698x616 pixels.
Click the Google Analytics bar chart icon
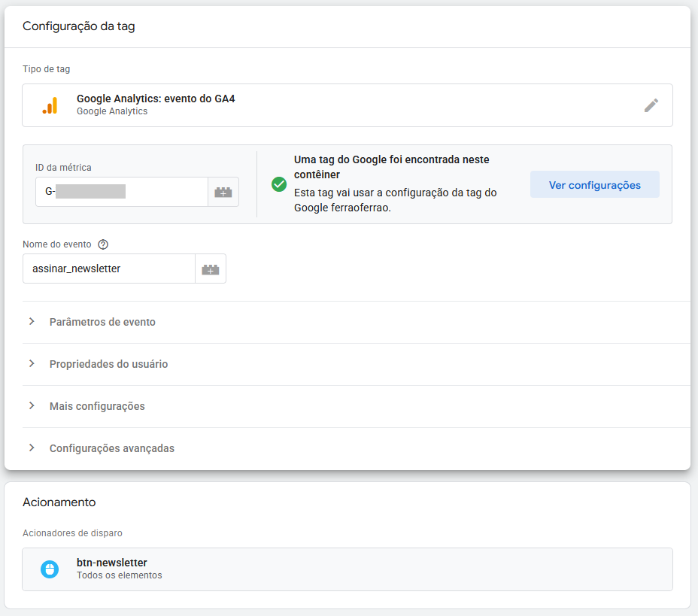click(50, 105)
